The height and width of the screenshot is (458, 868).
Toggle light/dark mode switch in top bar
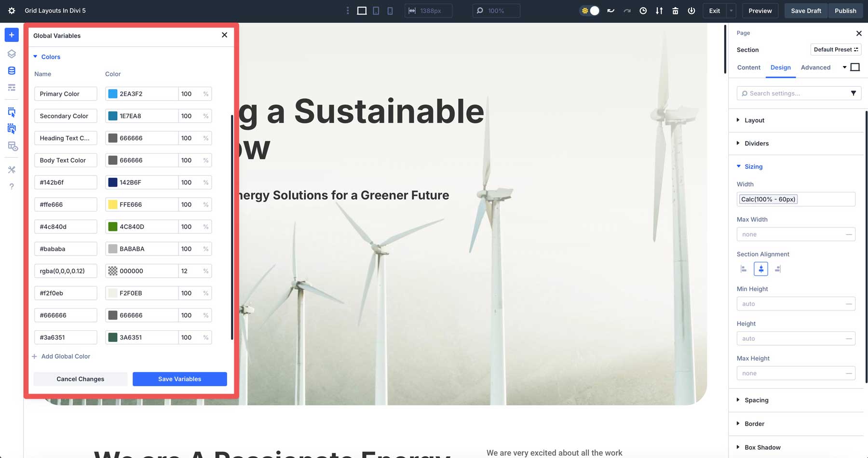(589, 10)
